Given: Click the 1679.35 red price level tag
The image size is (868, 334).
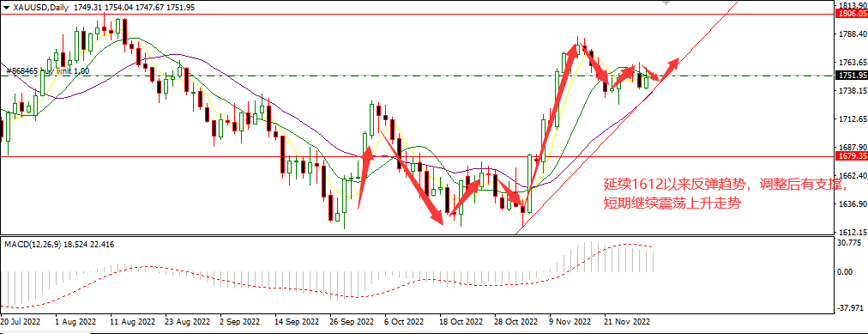Looking at the screenshot, I should pyautogui.click(x=852, y=157).
